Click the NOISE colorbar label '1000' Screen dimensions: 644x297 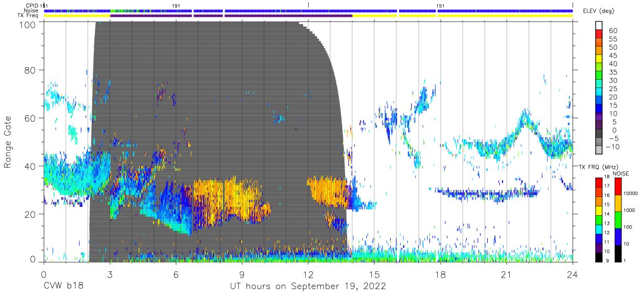(629, 211)
